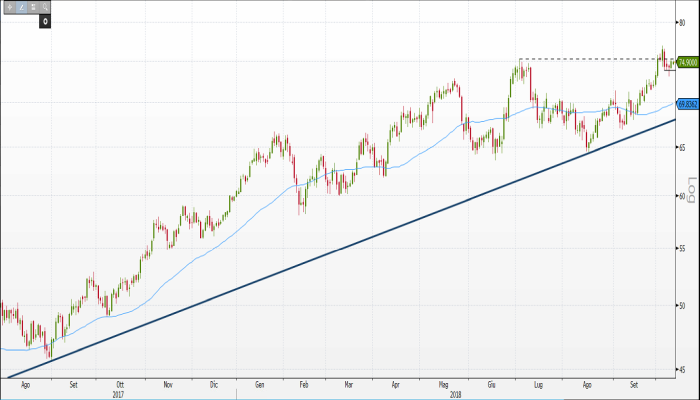700x400 pixels.
Task: Select the dark blue ascending trendline
Action: click(x=300, y=265)
